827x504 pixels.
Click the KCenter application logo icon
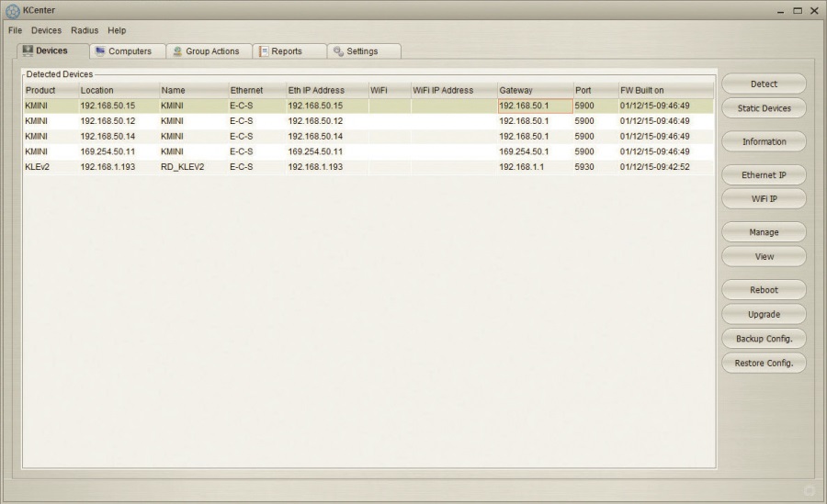point(13,10)
